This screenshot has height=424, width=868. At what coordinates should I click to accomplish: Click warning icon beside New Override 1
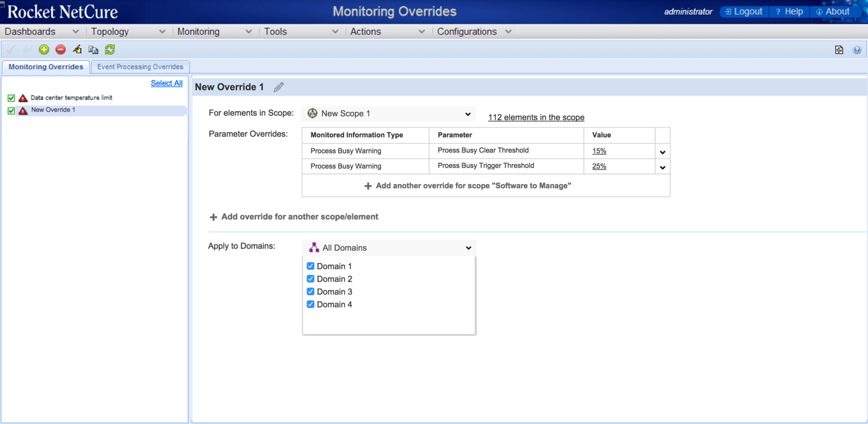tap(23, 110)
